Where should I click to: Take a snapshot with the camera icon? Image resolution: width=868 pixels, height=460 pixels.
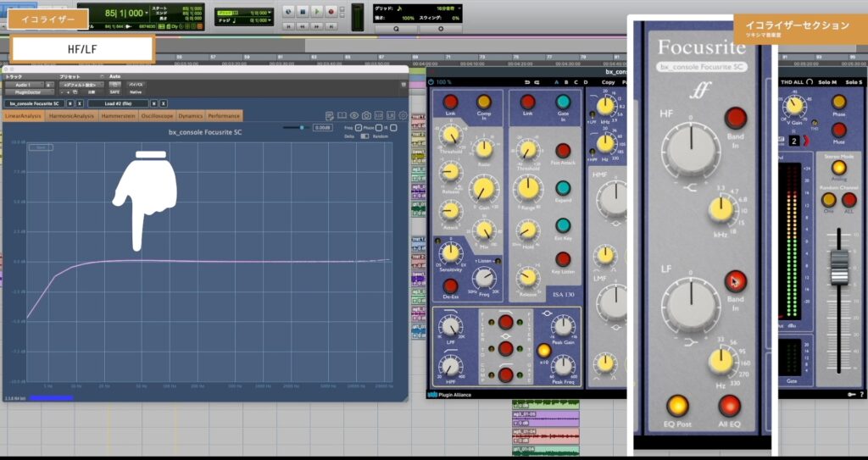[366, 116]
